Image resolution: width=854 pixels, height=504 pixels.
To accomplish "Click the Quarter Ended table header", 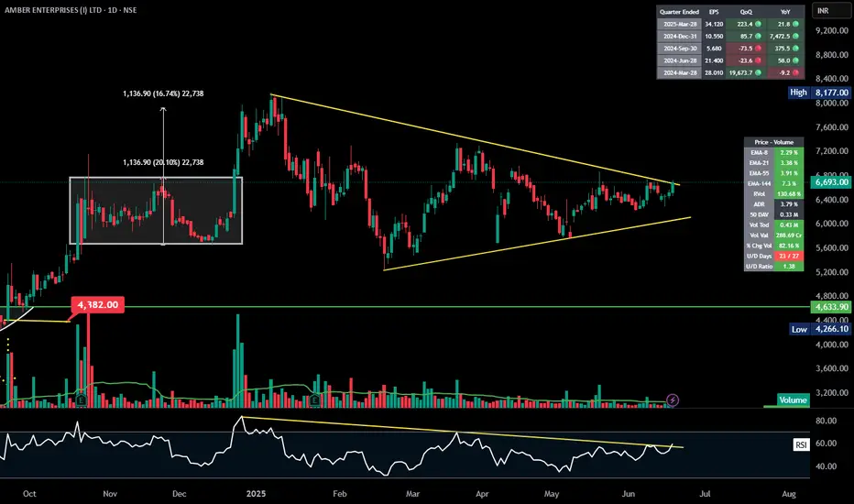I will pyautogui.click(x=679, y=11).
